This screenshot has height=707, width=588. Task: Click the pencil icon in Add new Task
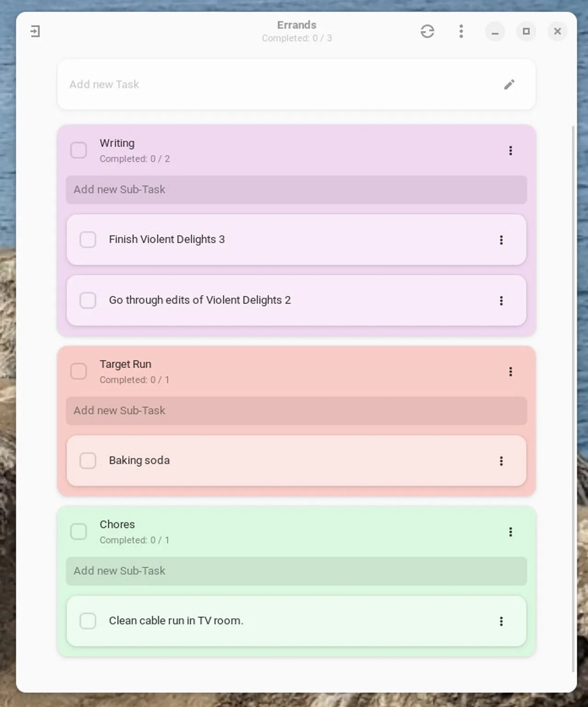509,85
